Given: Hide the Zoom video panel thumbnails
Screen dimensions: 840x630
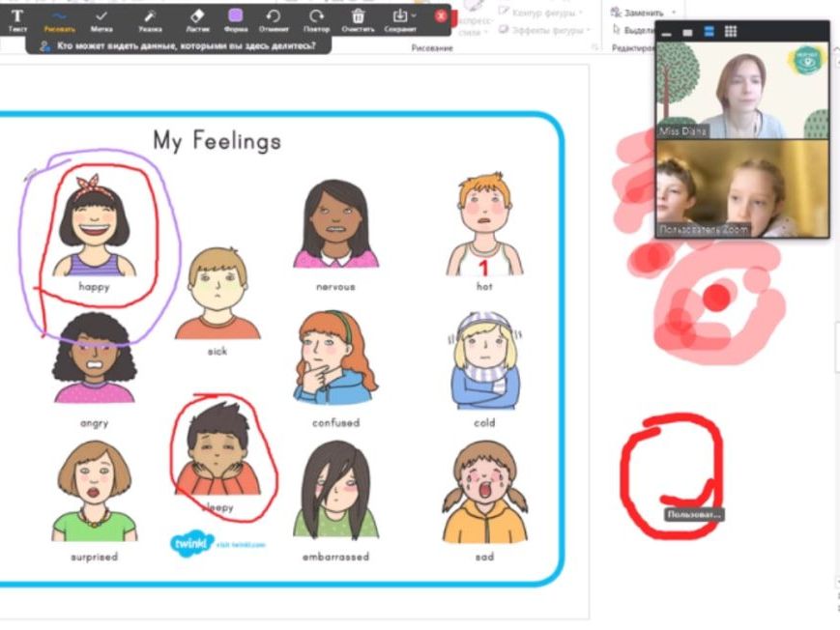Looking at the screenshot, I should (666, 33).
